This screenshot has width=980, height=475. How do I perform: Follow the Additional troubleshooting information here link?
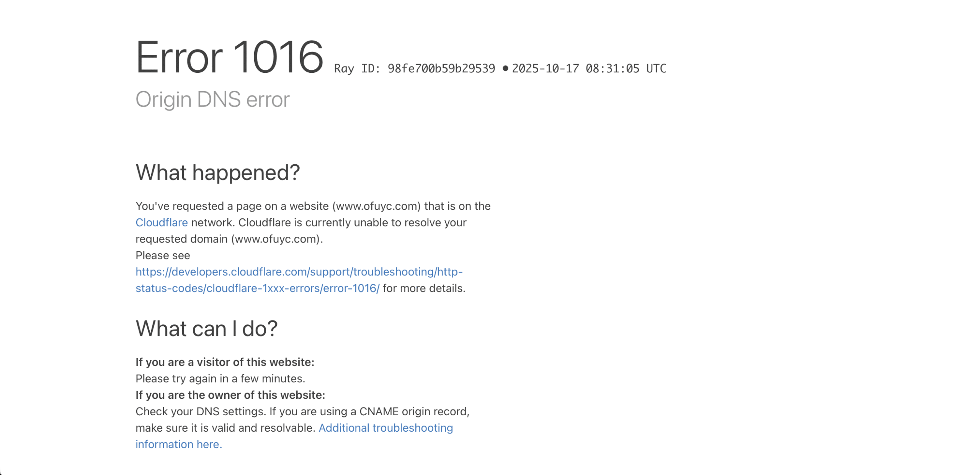(x=385, y=428)
